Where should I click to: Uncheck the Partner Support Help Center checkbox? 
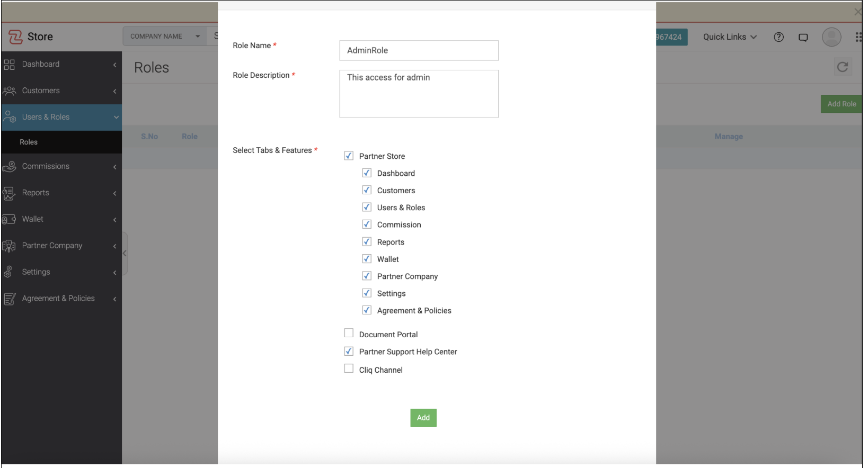click(x=349, y=351)
